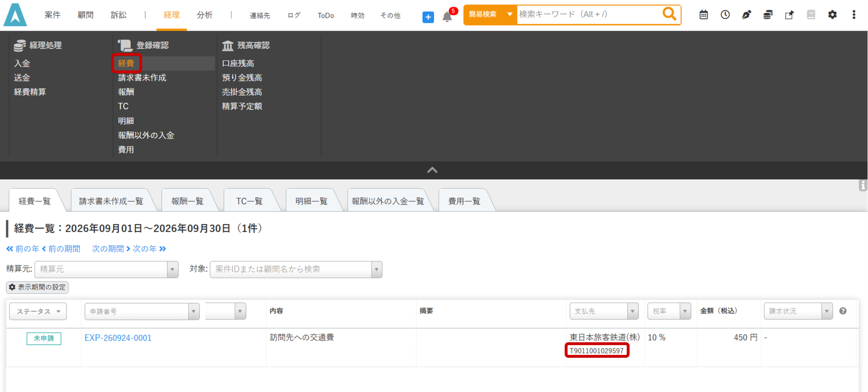The image size is (868, 392).
Task: Switch to the 請求書未作成一覧 tab
Action: 111,201
